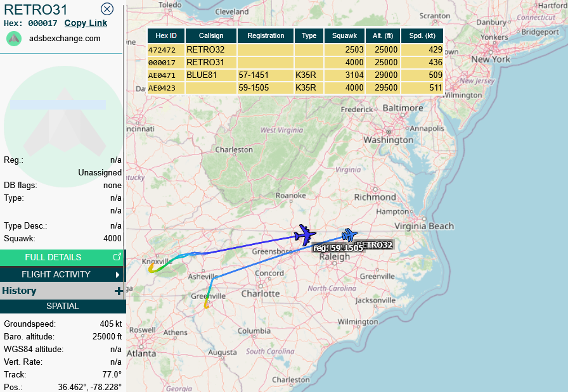
Task: Click the Baro. altitude 25000 ft value
Action: click(x=107, y=337)
